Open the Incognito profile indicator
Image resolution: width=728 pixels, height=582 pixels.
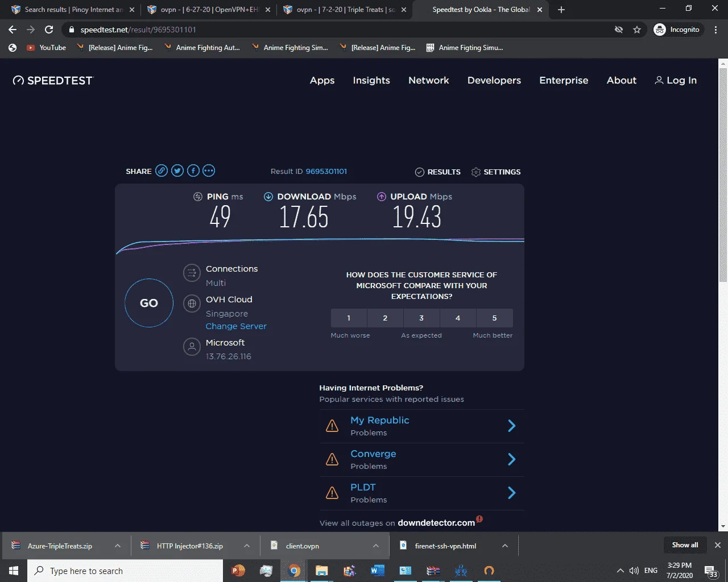click(x=677, y=30)
